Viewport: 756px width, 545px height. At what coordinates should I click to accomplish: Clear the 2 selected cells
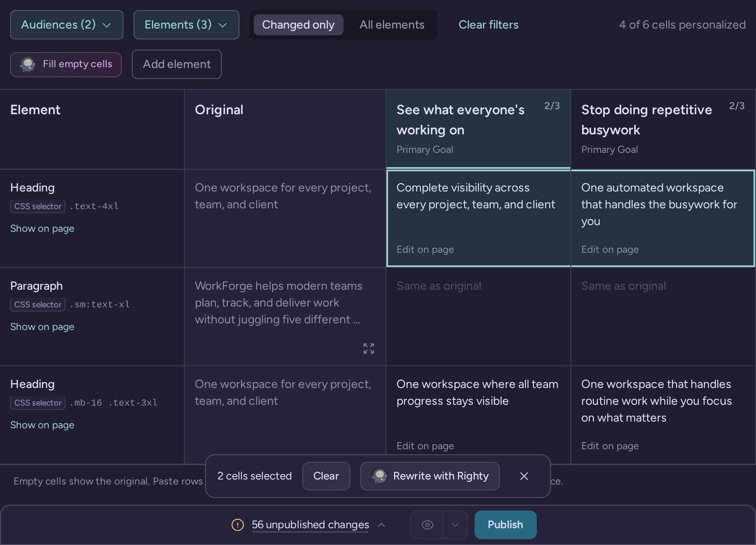pyautogui.click(x=326, y=476)
